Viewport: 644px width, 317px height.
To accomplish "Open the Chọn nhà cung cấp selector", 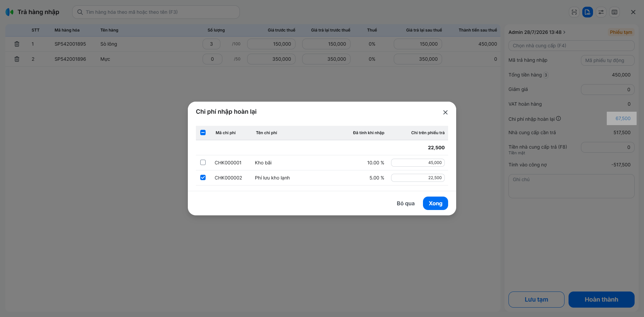I will [x=572, y=46].
